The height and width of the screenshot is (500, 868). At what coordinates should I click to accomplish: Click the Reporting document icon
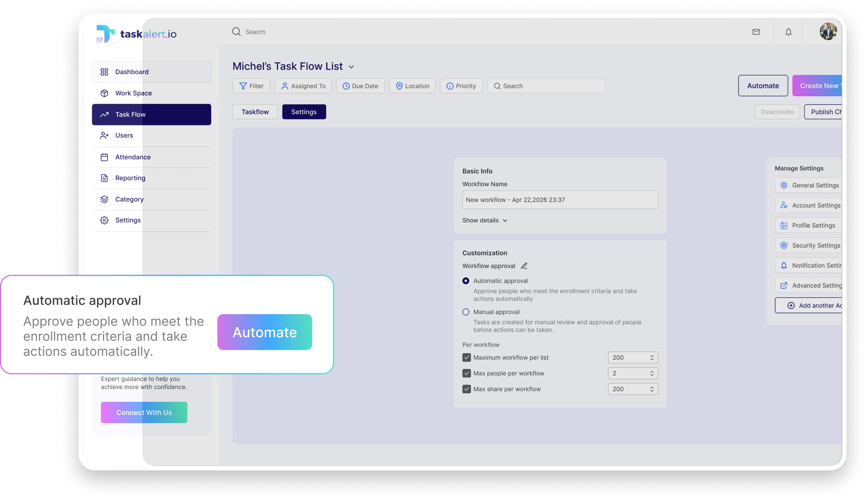click(x=104, y=178)
